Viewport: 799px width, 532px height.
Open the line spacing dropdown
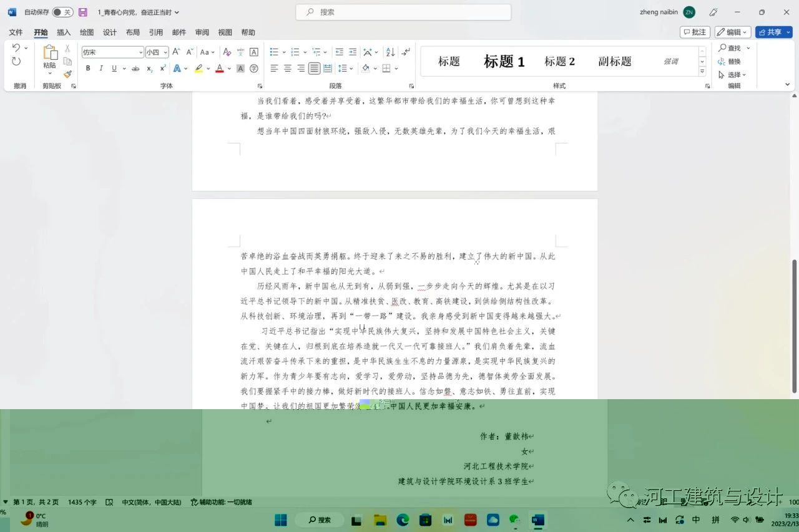tap(345, 69)
